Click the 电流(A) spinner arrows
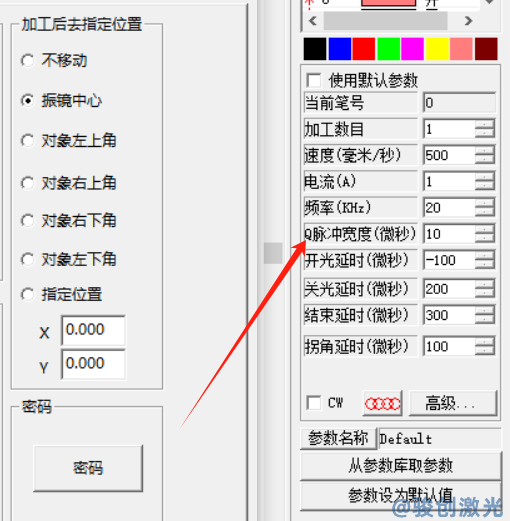The width and height of the screenshot is (510, 521). [485, 181]
